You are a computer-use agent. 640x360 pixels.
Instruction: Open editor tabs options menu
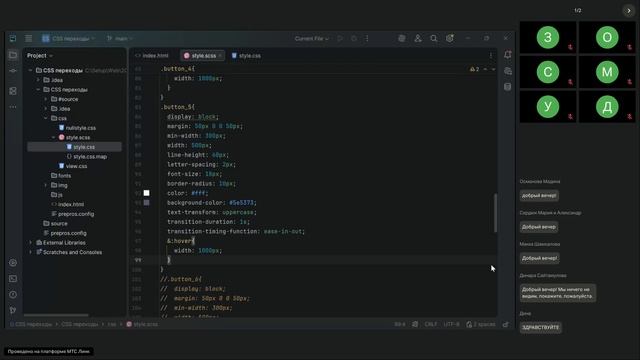point(491,56)
